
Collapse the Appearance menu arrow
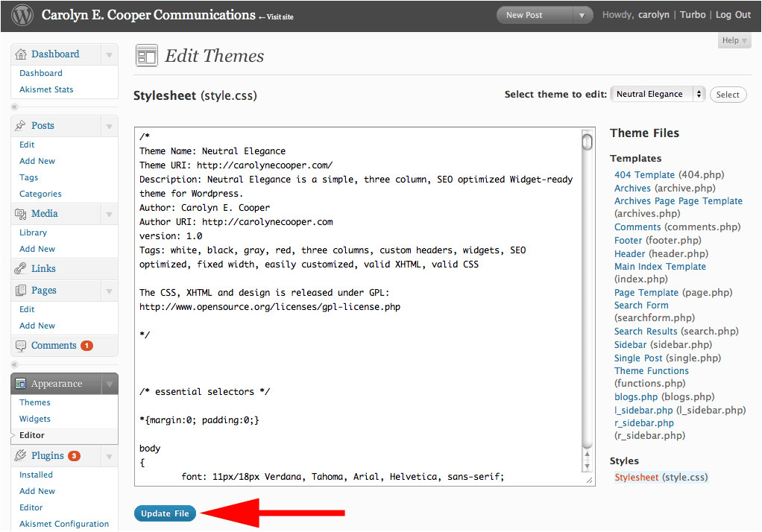click(110, 384)
